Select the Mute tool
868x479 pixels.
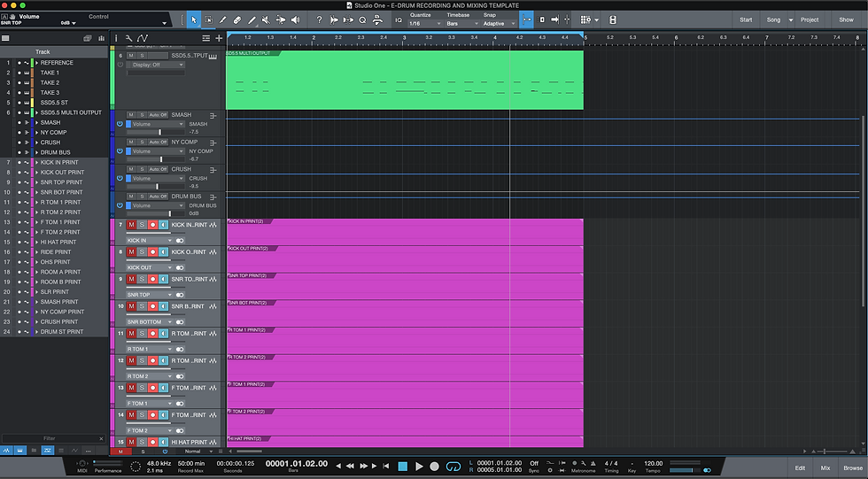click(x=266, y=19)
